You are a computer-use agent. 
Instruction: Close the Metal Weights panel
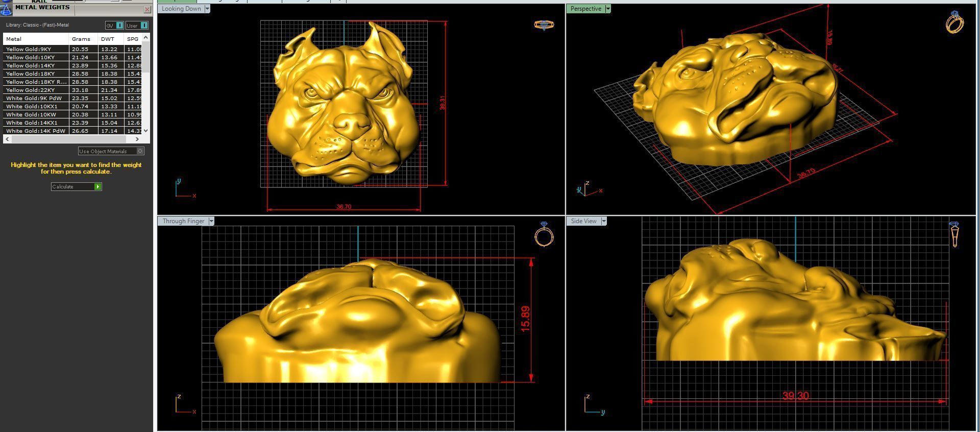(x=147, y=9)
